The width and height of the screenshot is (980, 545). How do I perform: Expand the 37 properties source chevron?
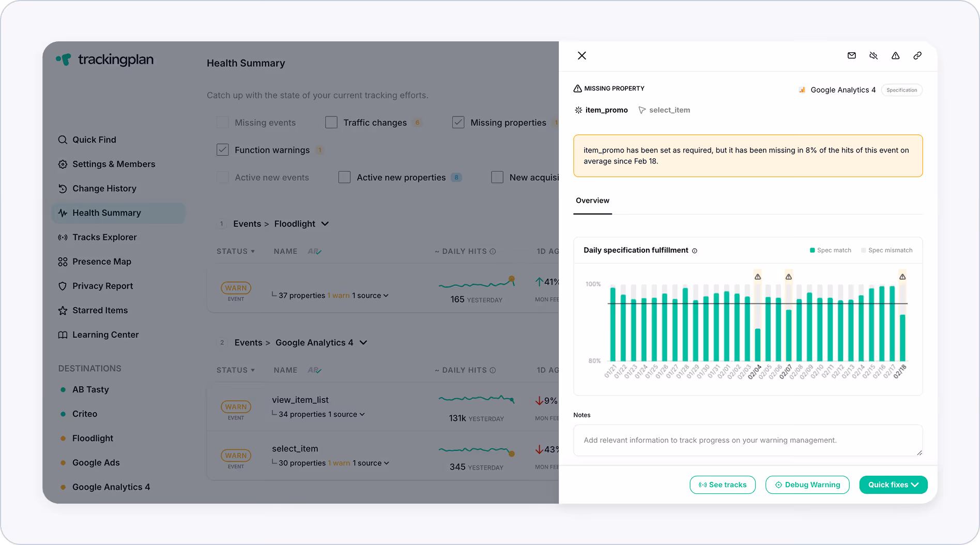(x=386, y=296)
